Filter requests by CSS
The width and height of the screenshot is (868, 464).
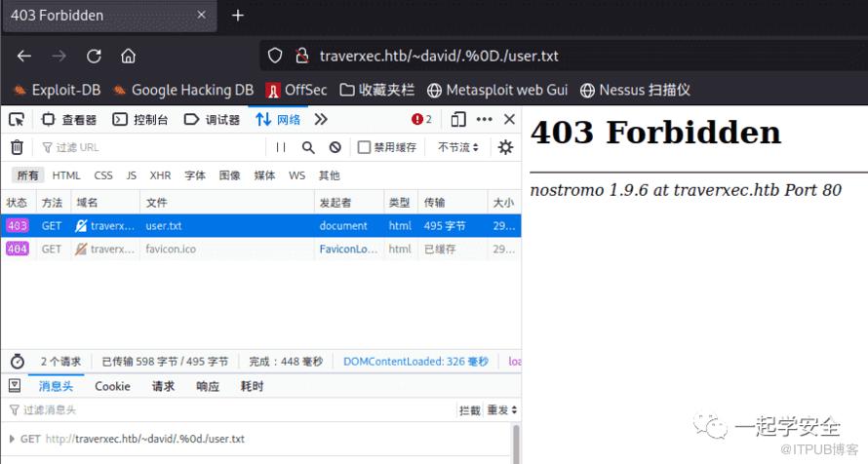pyautogui.click(x=103, y=175)
